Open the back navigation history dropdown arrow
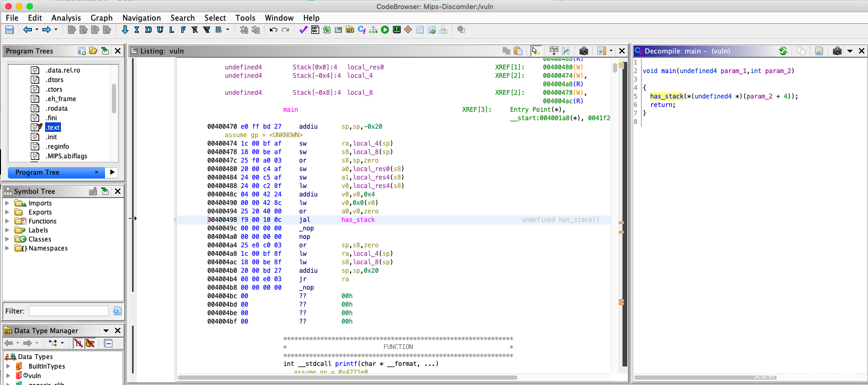 pos(37,30)
